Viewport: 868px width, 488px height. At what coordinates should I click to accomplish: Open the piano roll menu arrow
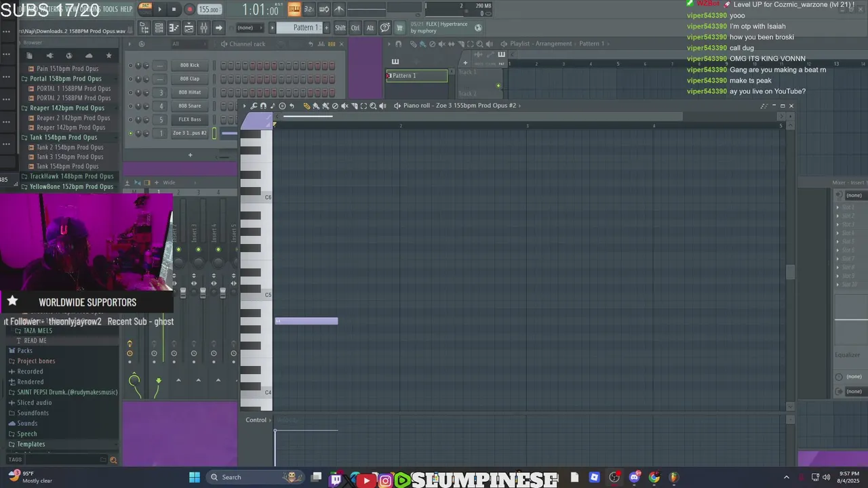point(245,106)
